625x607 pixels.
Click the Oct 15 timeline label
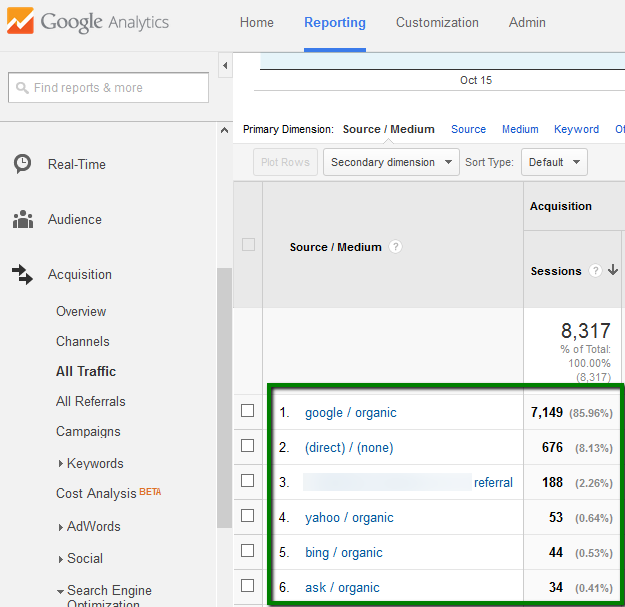coord(476,80)
